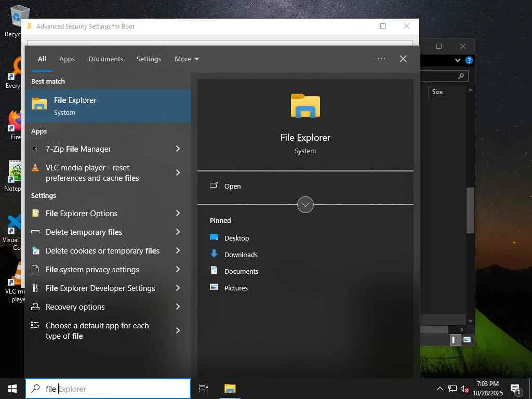Click the search magnifier in background Explorer window
Viewport: 532px width, 399px height.
pos(461,76)
